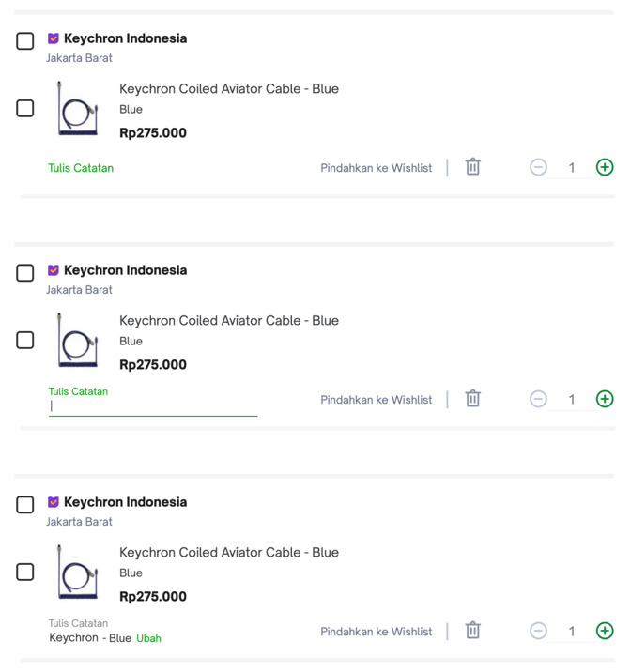Click the quantity field of second item
The image size is (631, 672).
point(572,400)
